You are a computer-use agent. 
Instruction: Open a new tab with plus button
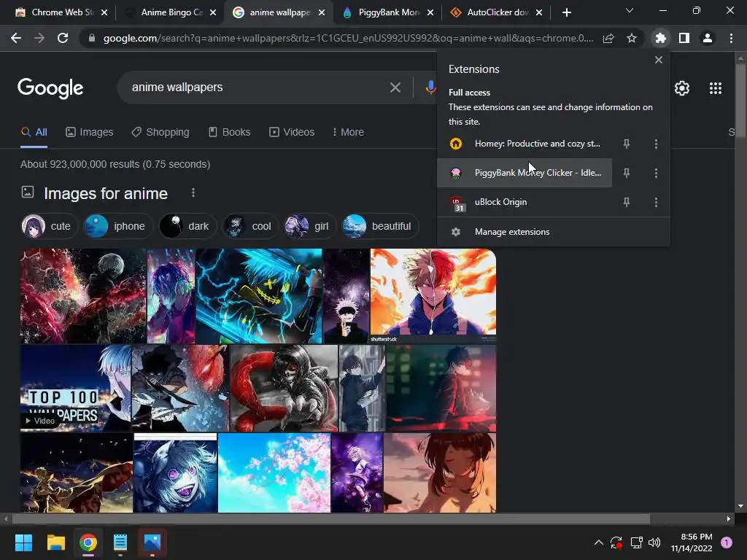[x=566, y=12]
